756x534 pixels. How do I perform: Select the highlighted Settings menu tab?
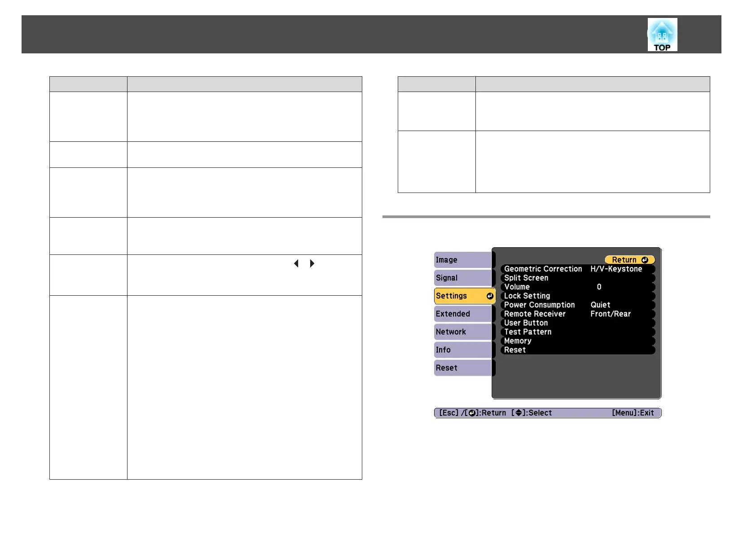pyautogui.click(x=465, y=296)
